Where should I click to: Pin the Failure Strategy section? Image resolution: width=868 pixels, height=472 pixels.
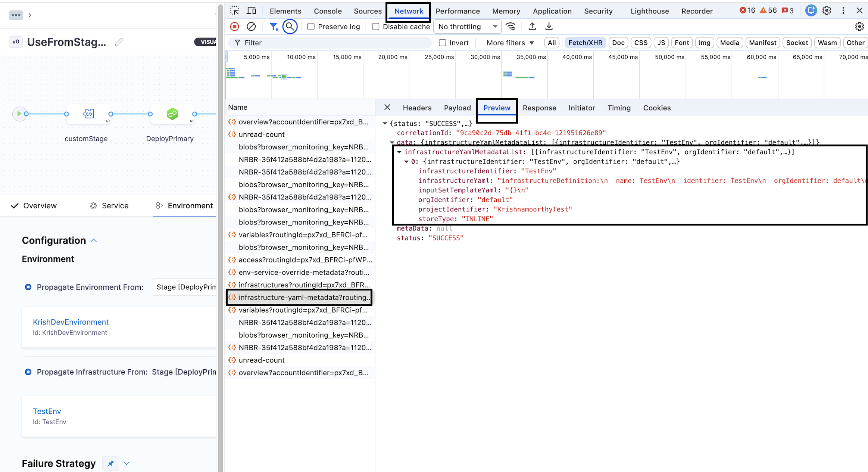(x=110, y=463)
